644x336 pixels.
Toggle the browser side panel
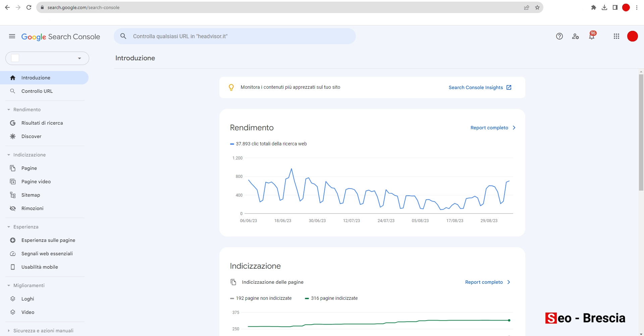[x=615, y=7]
